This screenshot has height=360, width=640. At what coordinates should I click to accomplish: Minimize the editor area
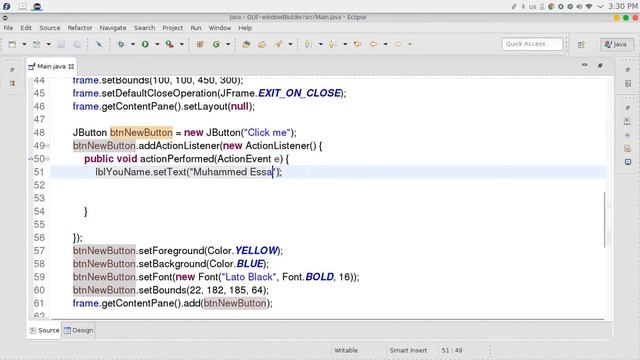[x=584, y=65]
